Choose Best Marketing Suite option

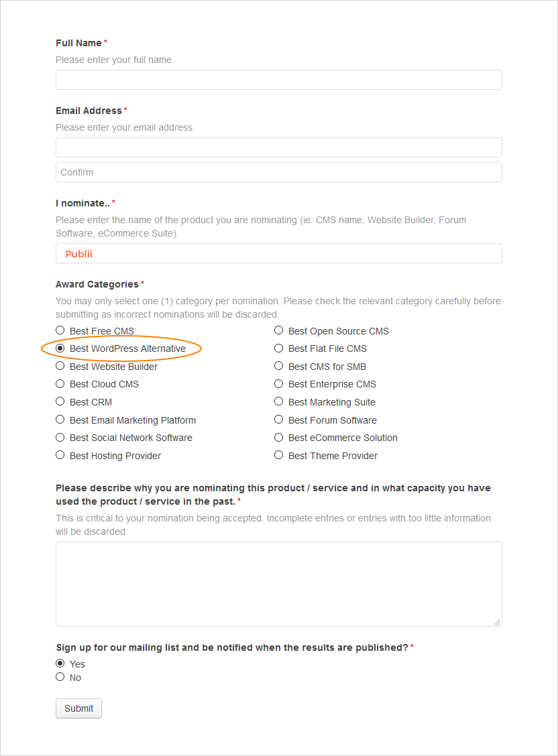coord(278,401)
